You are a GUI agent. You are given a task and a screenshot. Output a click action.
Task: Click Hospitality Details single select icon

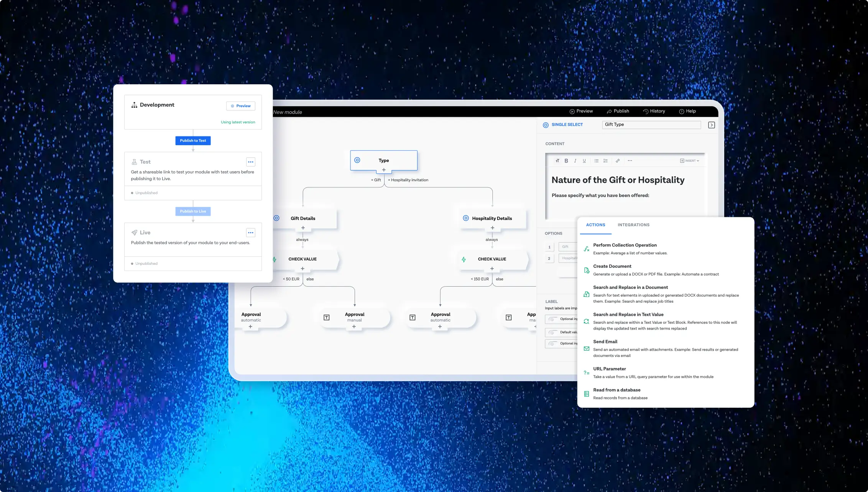point(466,218)
